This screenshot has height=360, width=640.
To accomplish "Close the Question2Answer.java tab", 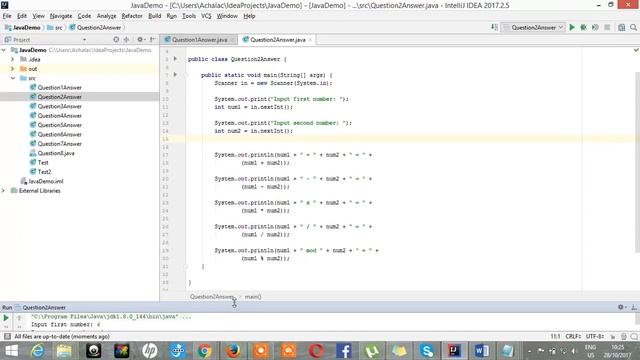I will [x=310, y=40].
